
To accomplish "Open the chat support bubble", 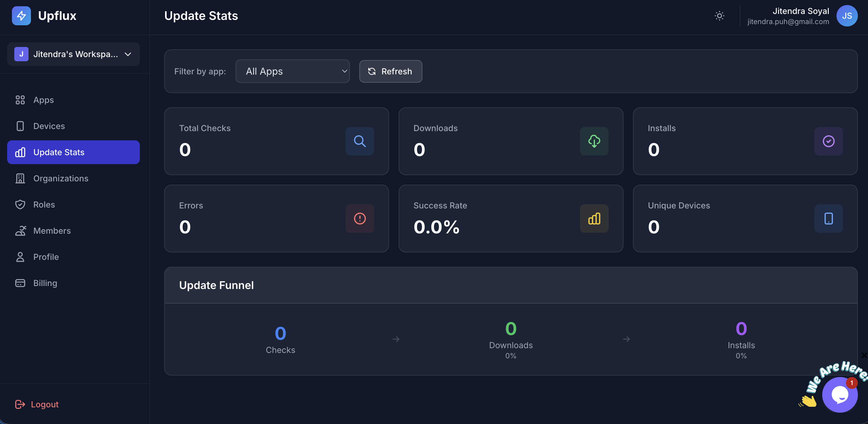I will 839,395.
